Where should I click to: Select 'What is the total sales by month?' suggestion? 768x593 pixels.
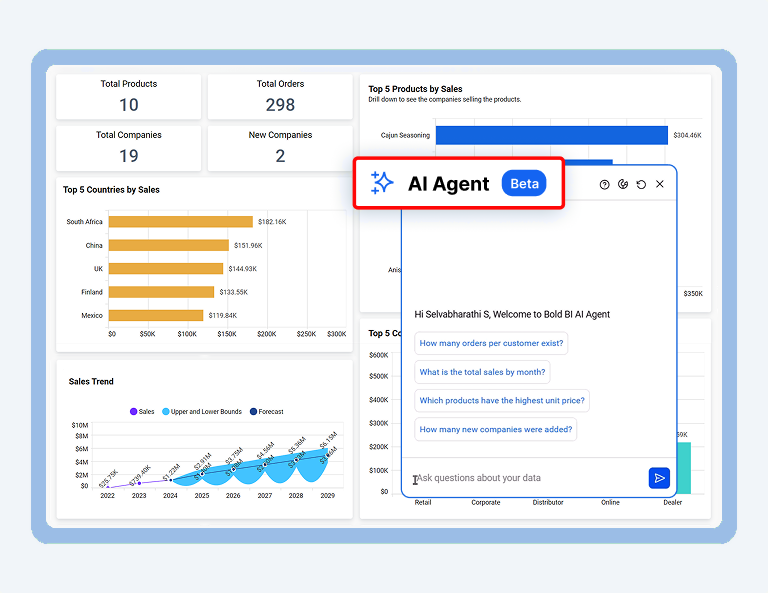click(x=482, y=372)
